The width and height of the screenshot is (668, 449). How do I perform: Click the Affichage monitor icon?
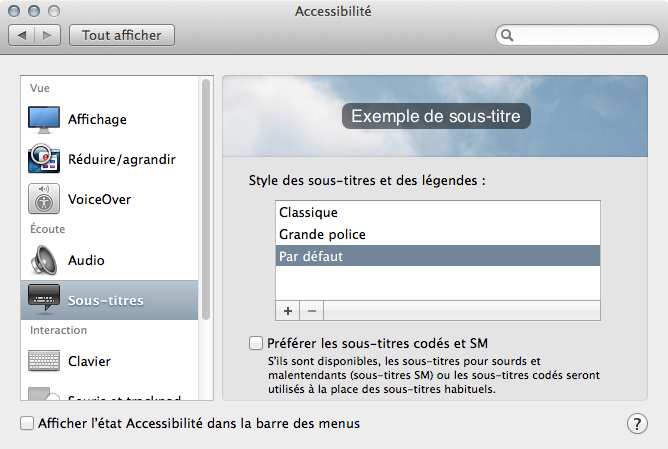(44, 120)
